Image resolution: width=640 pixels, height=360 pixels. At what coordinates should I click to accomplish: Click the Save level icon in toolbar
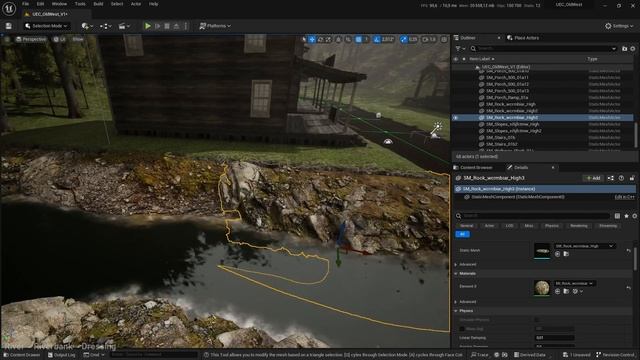point(9,26)
